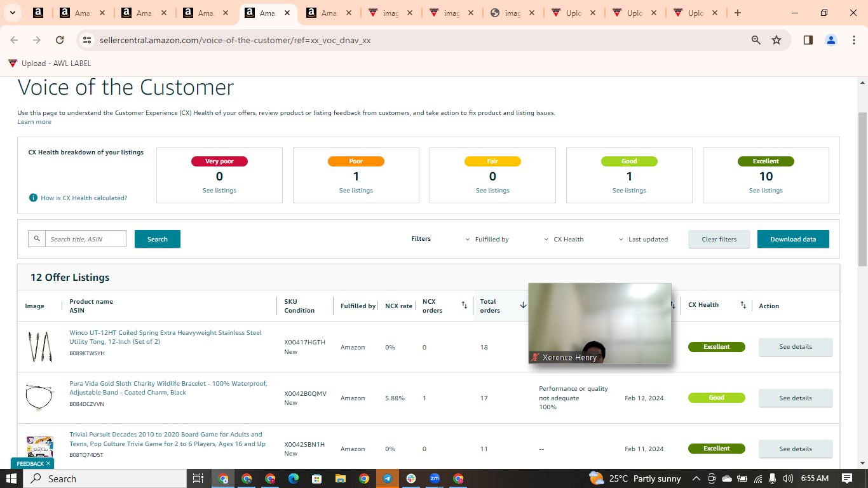
Task: Expand the Fulfilled by filter
Action: (x=487, y=240)
